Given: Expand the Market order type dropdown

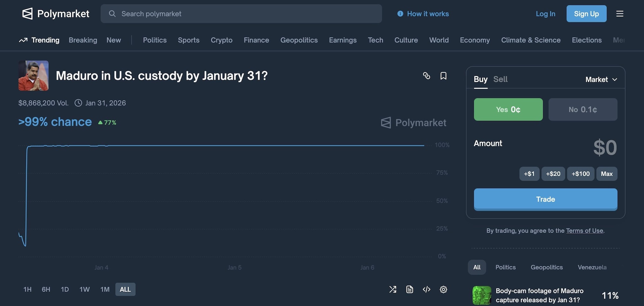Looking at the screenshot, I should click(x=601, y=79).
